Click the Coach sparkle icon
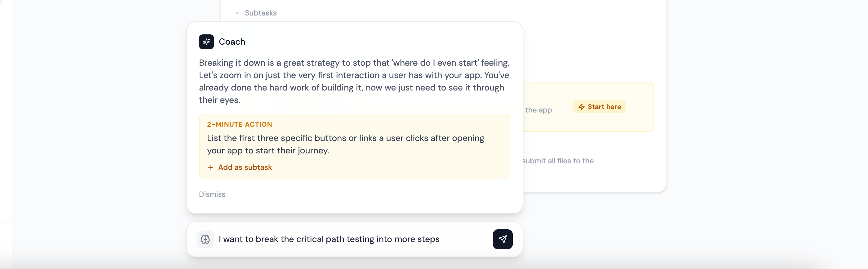The image size is (868, 269). (x=206, y=42)
